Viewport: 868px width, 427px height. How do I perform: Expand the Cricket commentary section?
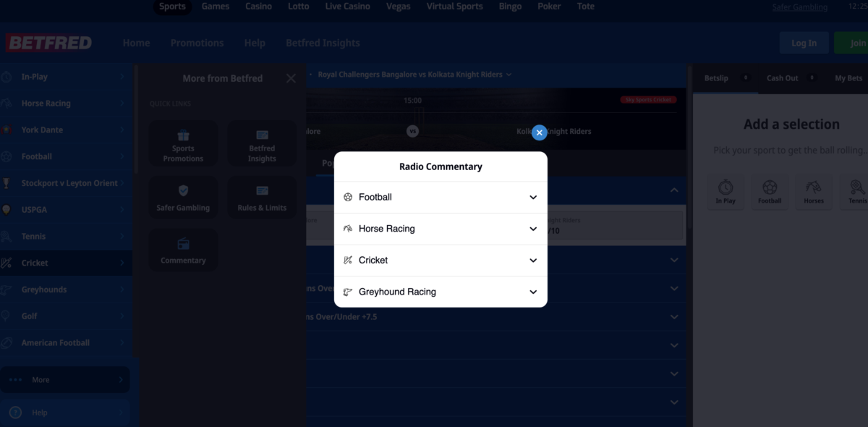point(441,261)
